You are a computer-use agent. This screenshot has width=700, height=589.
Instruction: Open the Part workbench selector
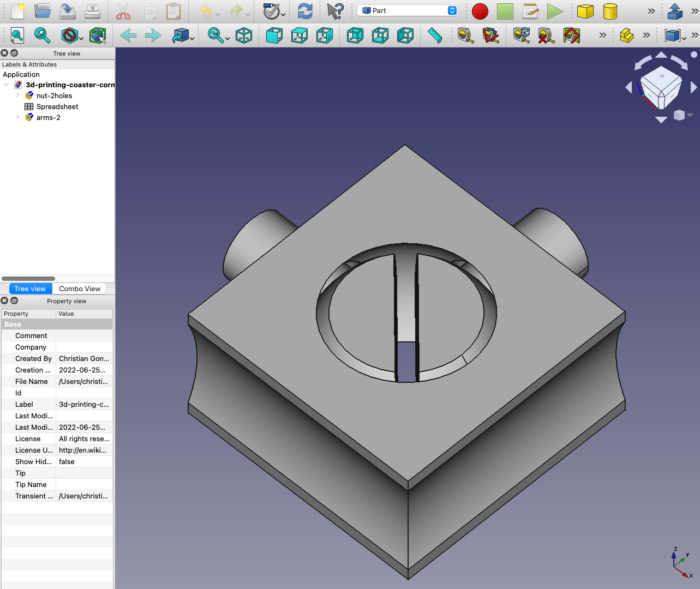[x=406, y=10]
